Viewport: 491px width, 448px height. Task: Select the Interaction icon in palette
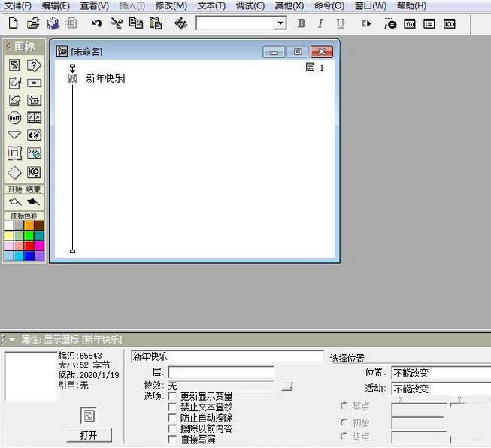[34, 65]
